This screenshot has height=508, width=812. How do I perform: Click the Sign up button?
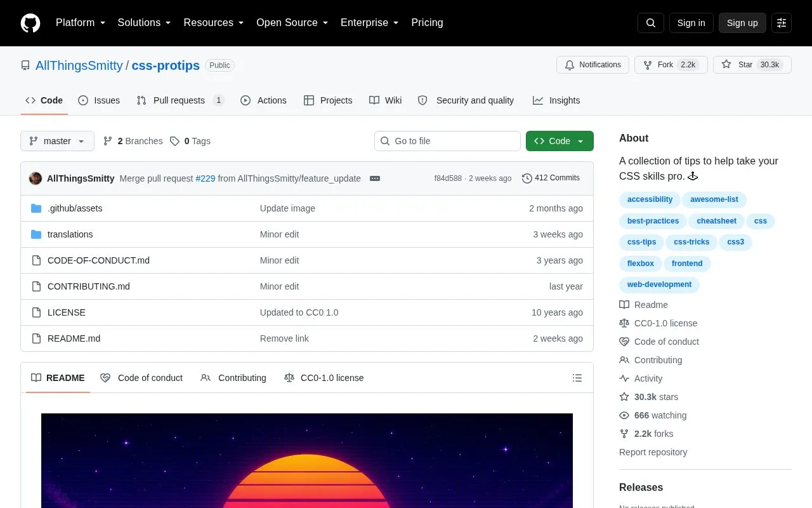(x=742, y=23)
